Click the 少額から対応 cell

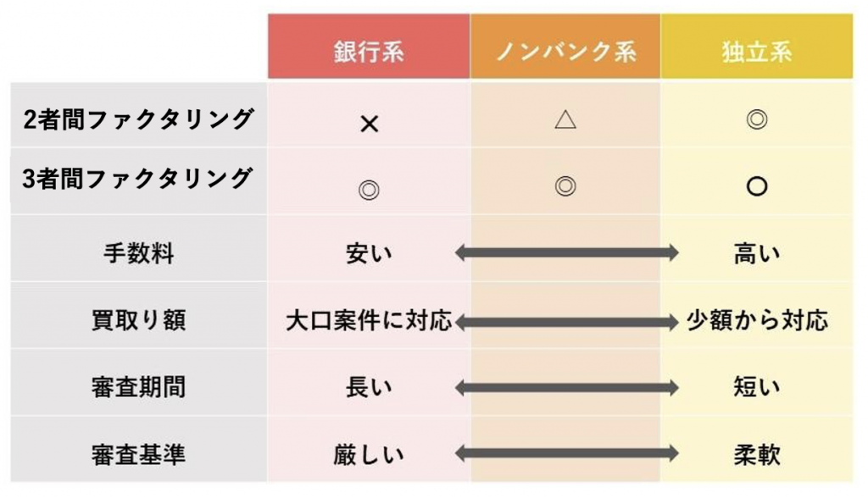[757, 320]
